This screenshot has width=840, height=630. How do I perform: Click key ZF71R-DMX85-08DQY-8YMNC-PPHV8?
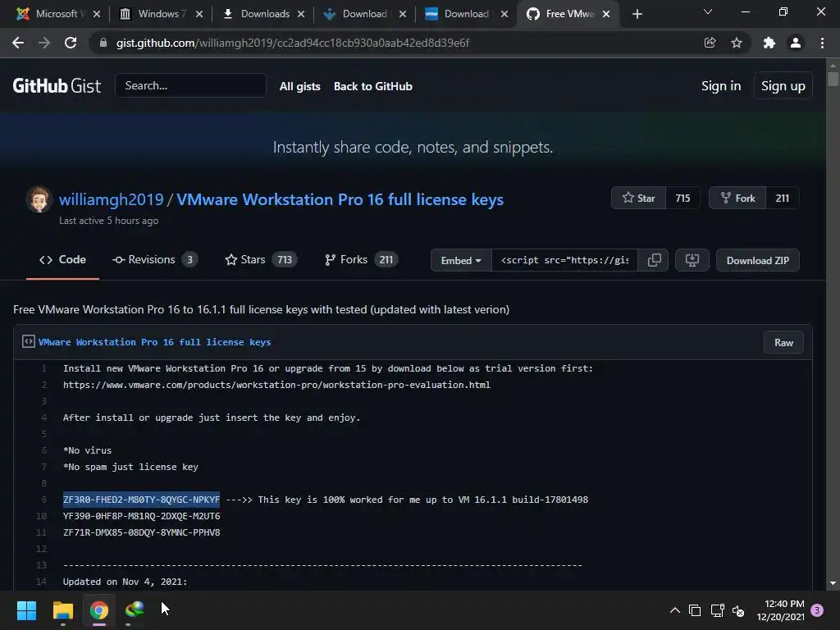click(141, 532)
